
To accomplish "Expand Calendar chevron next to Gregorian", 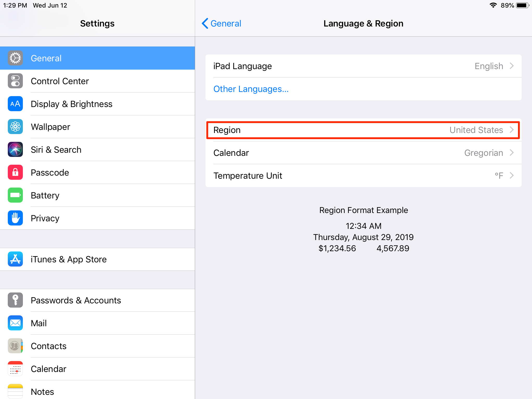I will point(512,153).
